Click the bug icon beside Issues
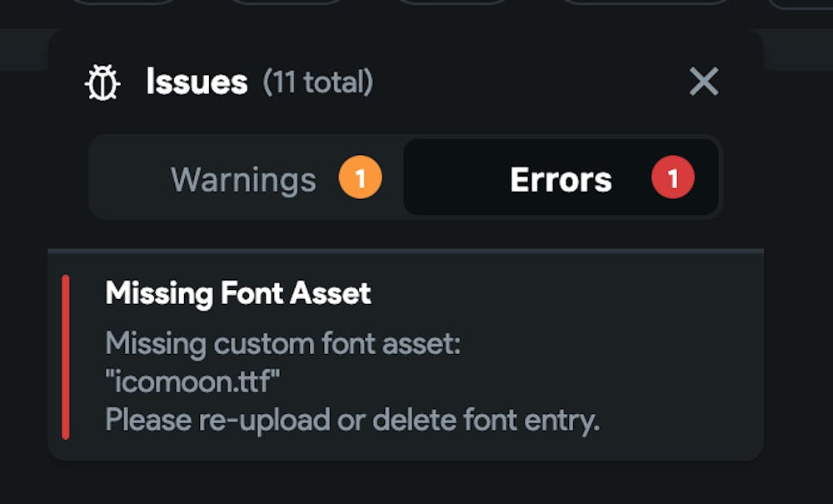The image size is (833, 504). point(103,82)
